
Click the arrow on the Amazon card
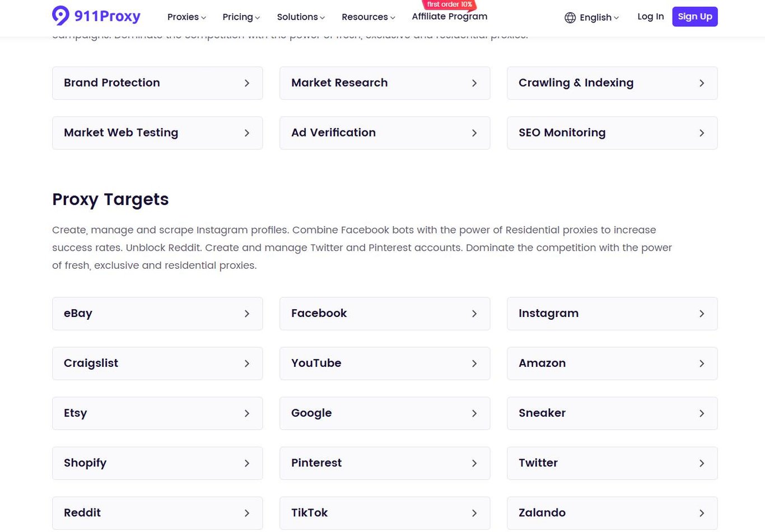(x=702, y=363)
